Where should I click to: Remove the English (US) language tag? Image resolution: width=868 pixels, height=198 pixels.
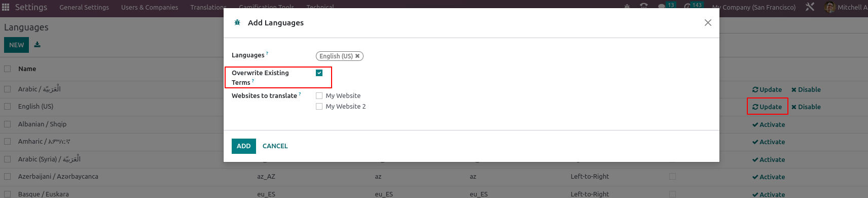(x=357, y=56)
